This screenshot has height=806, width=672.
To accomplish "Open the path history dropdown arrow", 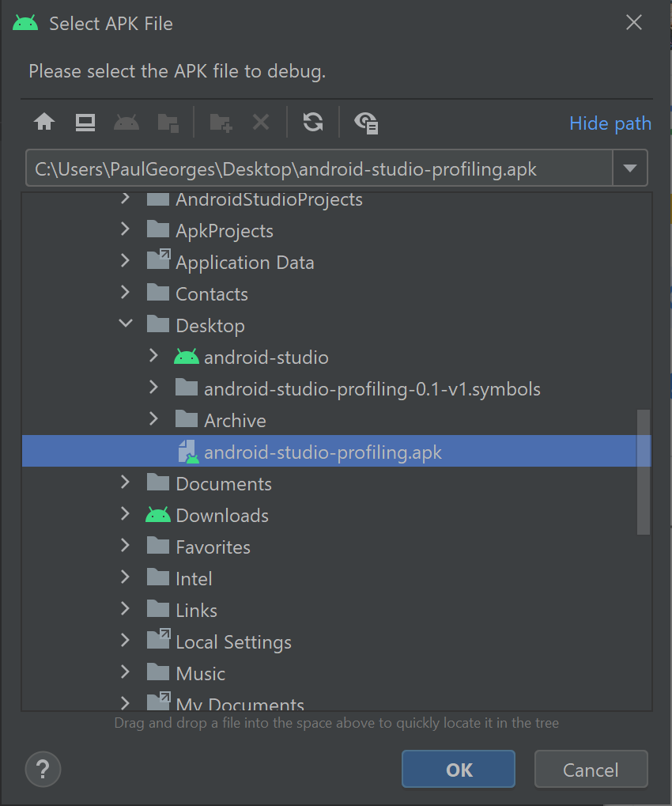I will pyautogui.click(x=630, y=168).
